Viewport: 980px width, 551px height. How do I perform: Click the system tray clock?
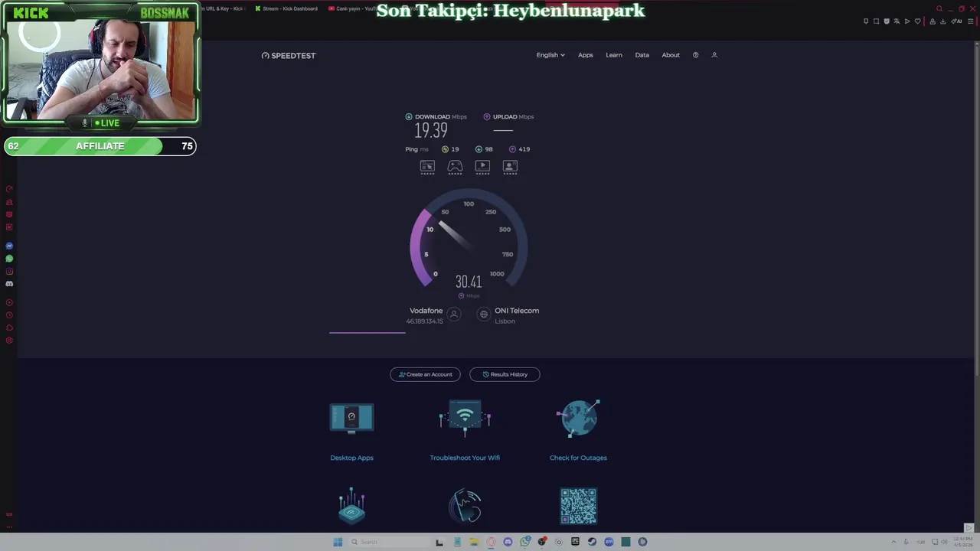(x=962, y=542)
